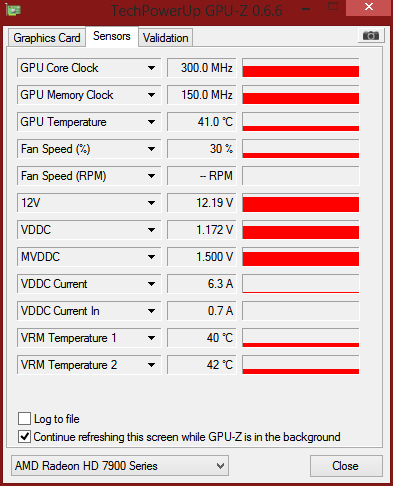393x486 pixels.
Task: Enable the Log to file checkbox
Action: 24,418
